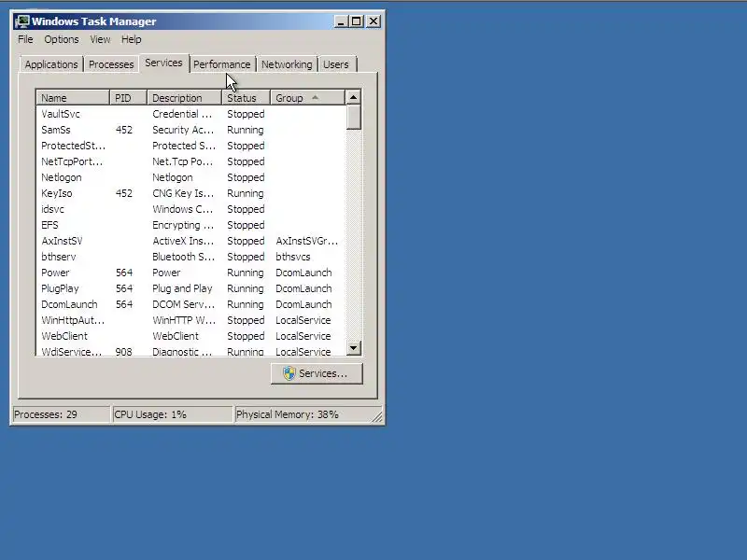Open the Help menu

(131, 39)
